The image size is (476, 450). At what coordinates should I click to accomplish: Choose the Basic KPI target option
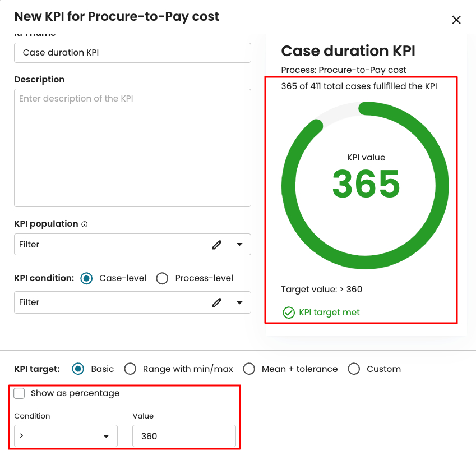click(x=78, y=369)
